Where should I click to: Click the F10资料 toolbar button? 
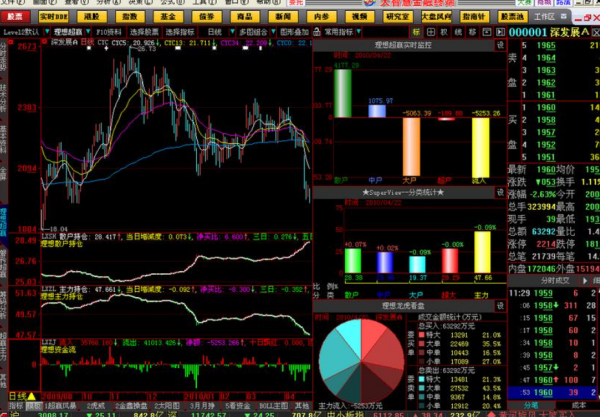tap(109, 32)
